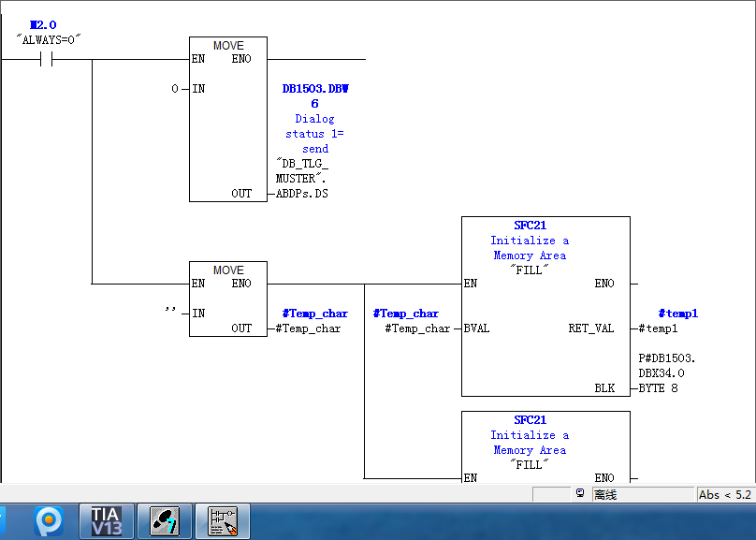The image size is (756, 540).
Task: Select the #temp1 RET_VAL operand
Action: 659,328
